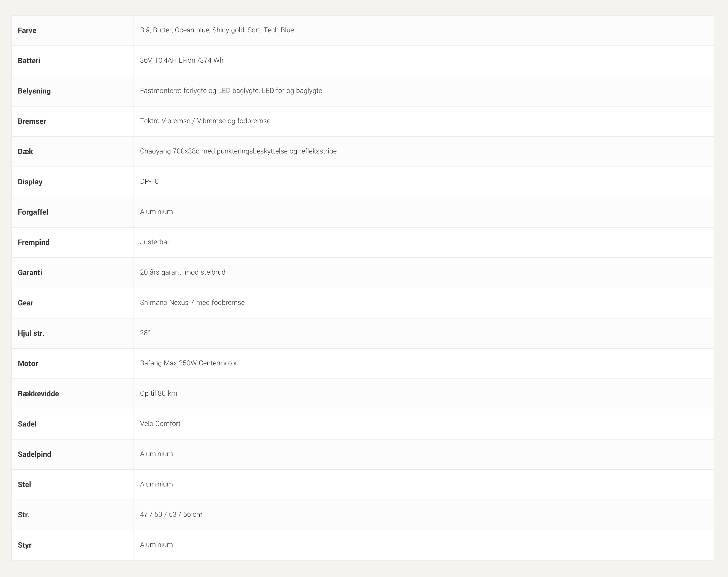
Task: Click the Sadelpind row label
Action: pos(34,454)
